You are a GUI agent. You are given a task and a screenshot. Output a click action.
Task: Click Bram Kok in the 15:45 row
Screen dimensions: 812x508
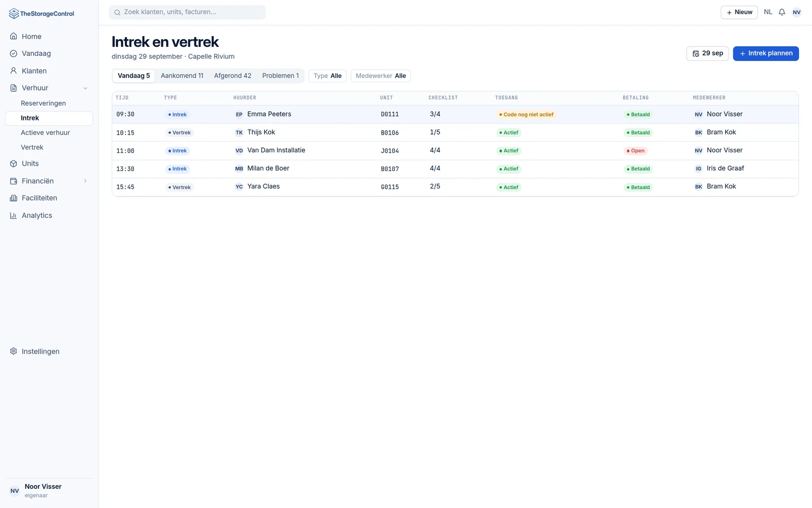pos(721,186)
